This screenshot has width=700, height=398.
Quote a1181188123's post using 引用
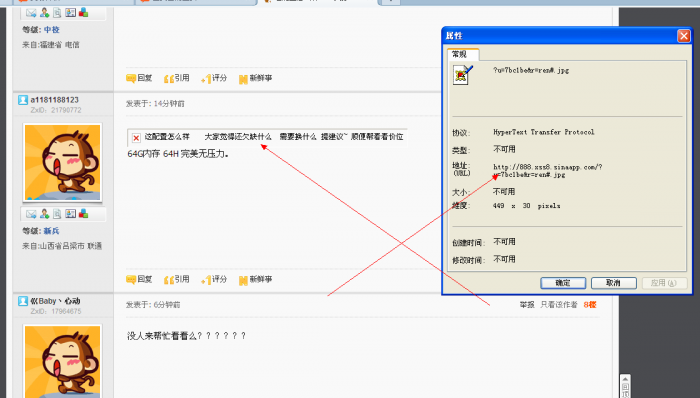(x=177, y=280)
